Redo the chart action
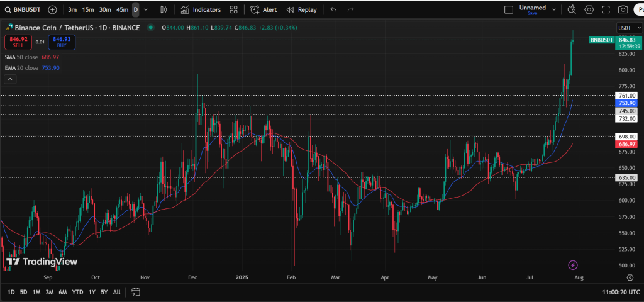Screen dimensions: 644x302 click(350, 9)
